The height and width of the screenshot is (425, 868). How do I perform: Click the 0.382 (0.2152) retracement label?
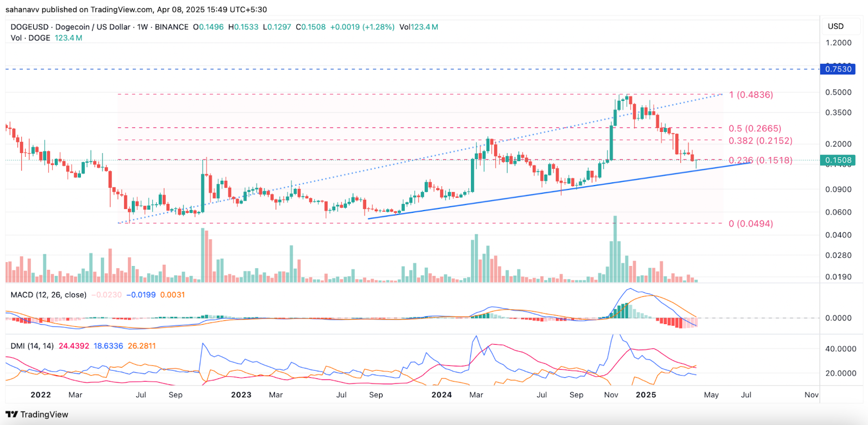coord(760,141)
